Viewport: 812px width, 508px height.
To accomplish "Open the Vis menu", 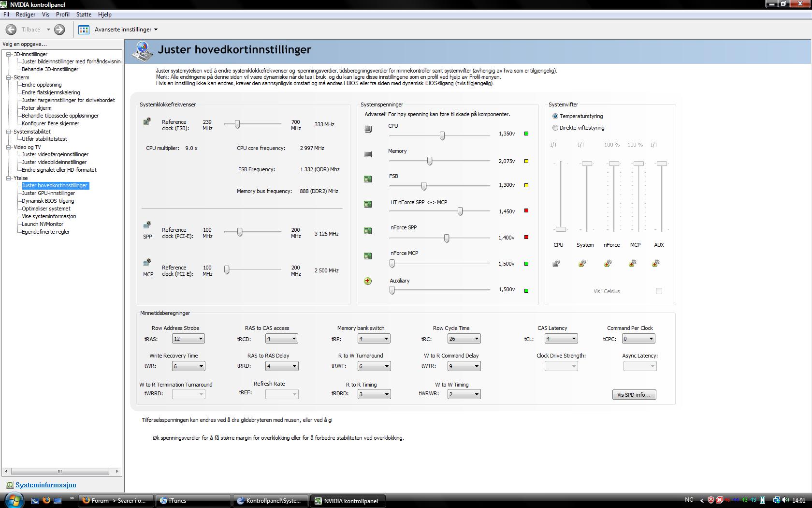I will (x=45, y=15).
